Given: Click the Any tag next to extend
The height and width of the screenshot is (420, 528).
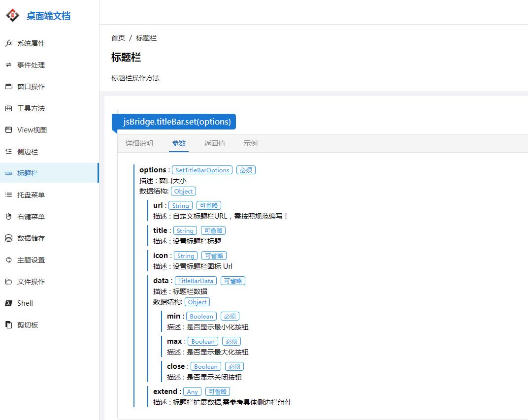Looking at the screenshot, I should [192, 392].
